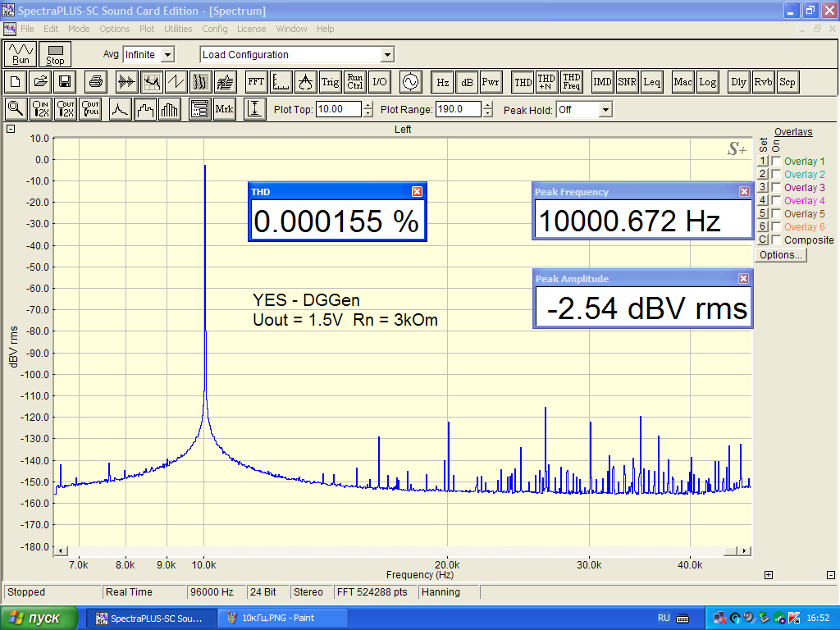Print using the printer icon
Image resolution: width=840 pixels, height=630 pixels.
pyautogui.click(x=95, y=82)
